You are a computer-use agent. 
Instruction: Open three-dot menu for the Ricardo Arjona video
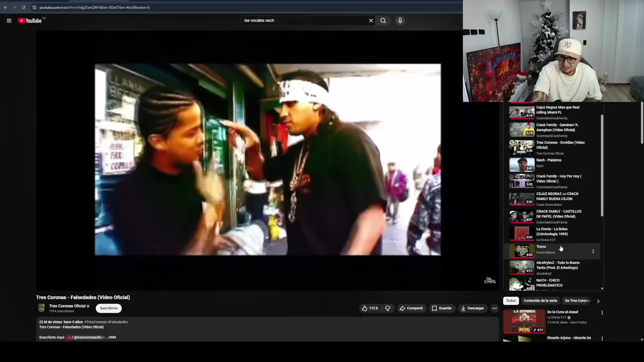pyautogui.click(x=602, y=338)
